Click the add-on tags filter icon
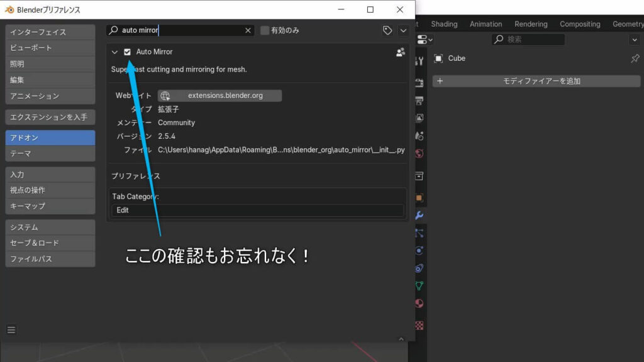The width and height of the screenshot is (644, 362). (387, 30)
